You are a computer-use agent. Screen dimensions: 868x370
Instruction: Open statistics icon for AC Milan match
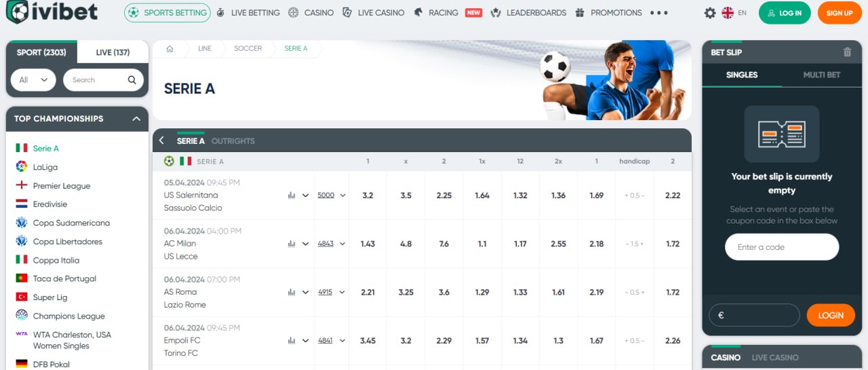(x=292, y=244)
